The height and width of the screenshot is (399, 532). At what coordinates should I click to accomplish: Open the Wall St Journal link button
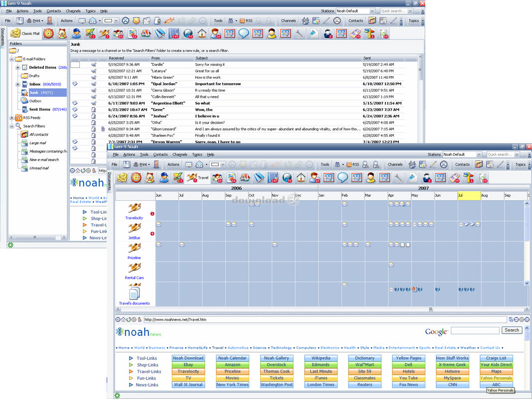click(188, 385)
